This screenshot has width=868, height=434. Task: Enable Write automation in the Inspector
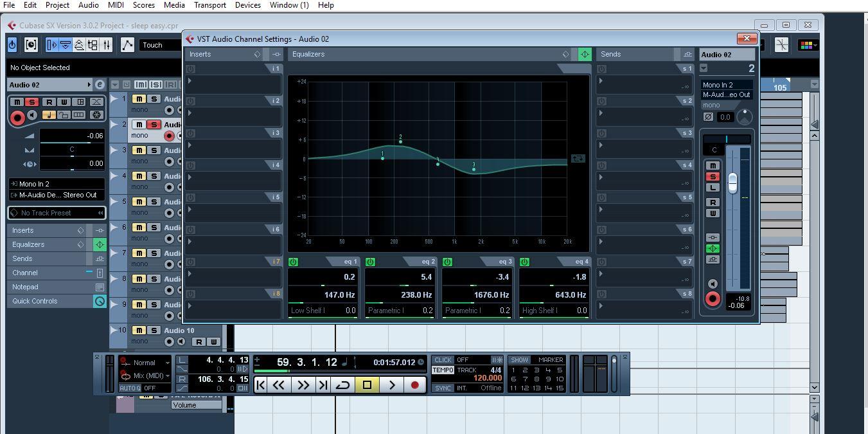(x=64, y=102)
